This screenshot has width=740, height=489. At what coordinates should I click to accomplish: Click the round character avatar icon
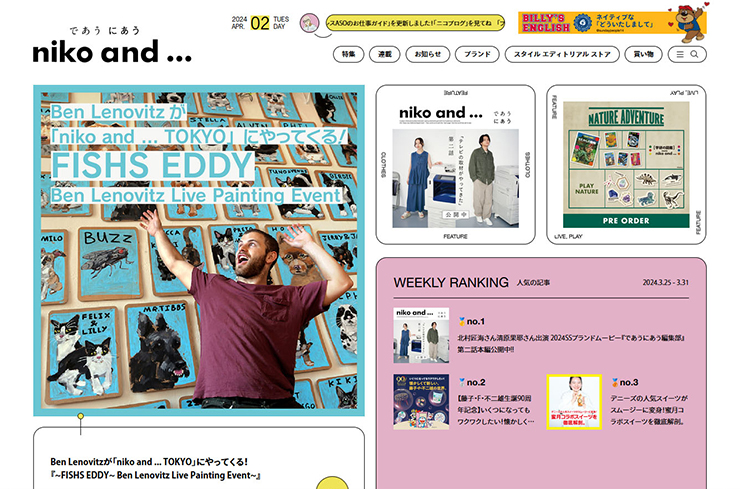coord(309,23)
